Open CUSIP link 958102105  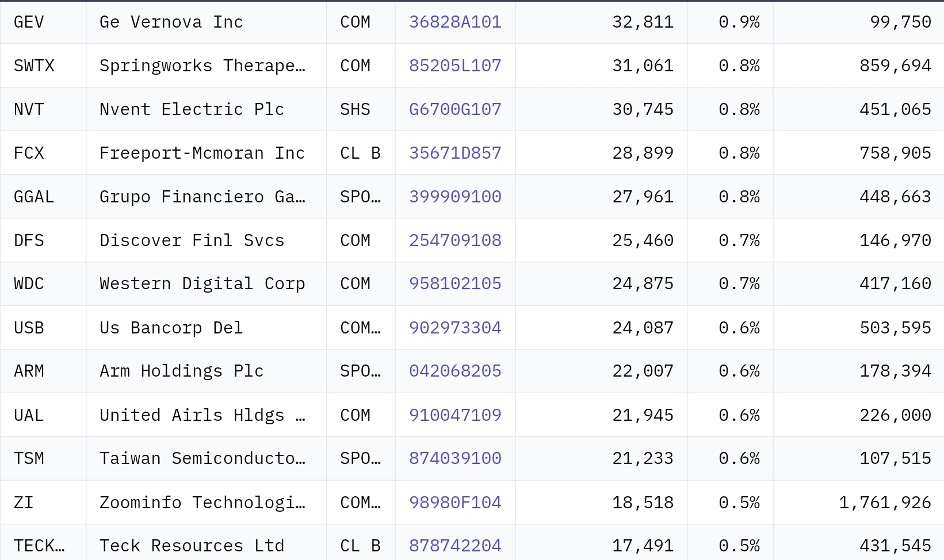tap(455, 283)
